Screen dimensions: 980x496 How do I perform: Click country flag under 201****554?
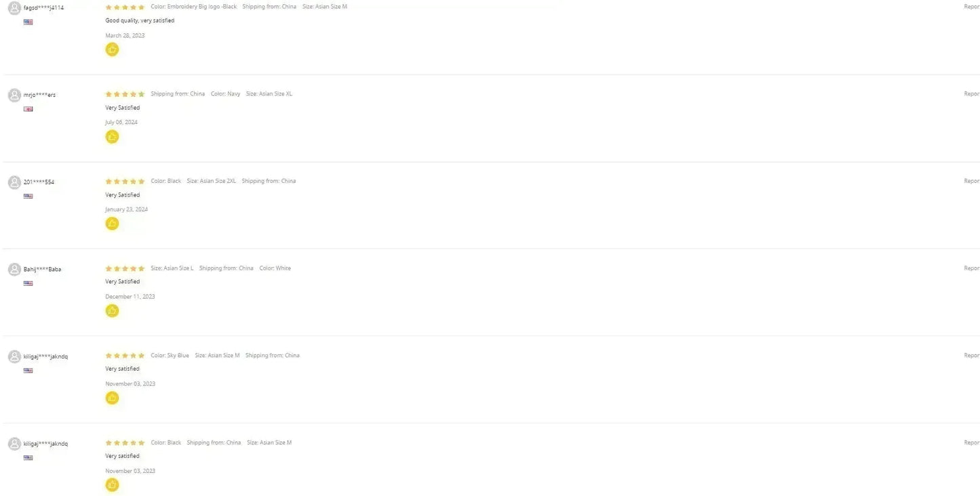[28, 196]
